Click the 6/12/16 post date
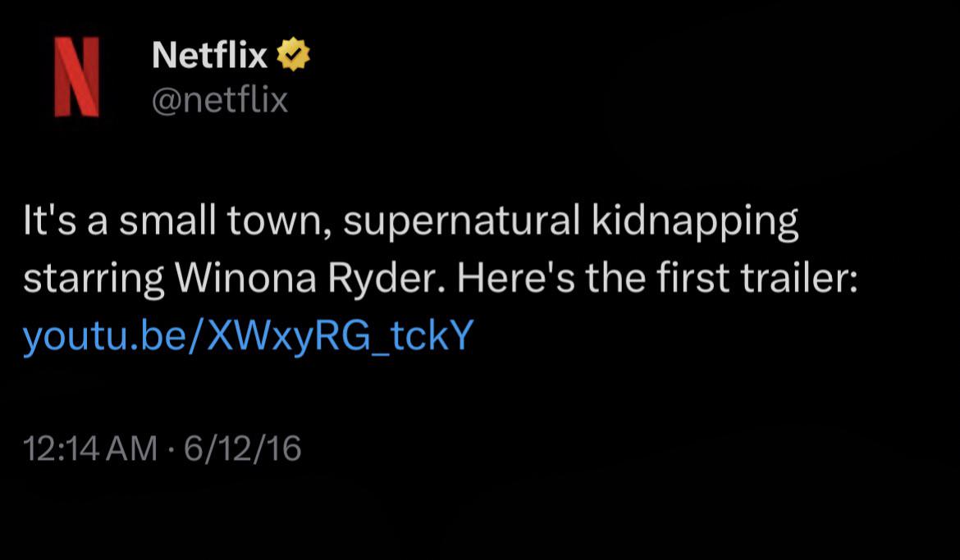 click(x=243, y=448)
